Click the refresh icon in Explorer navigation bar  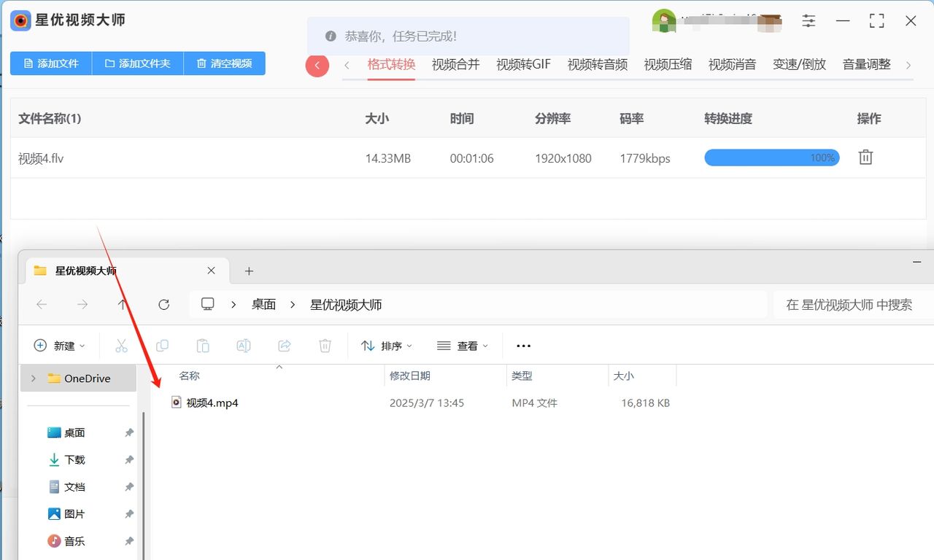tap(163, 304)
